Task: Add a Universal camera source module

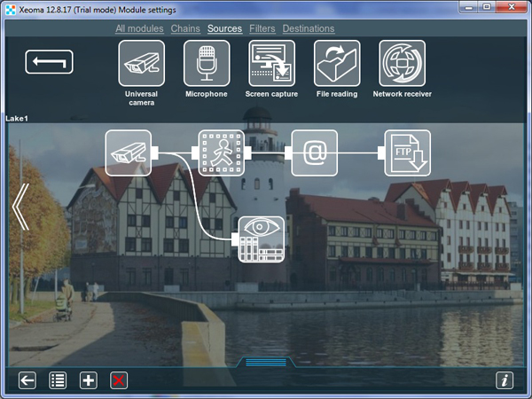Action: (142, 63)
